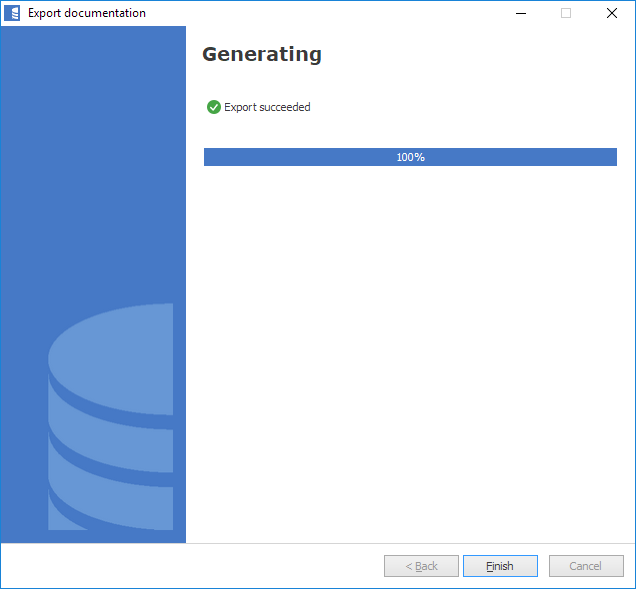Click the disabled Back button
Viewport: 636px width, 589px height.
(x=421, y=566)
